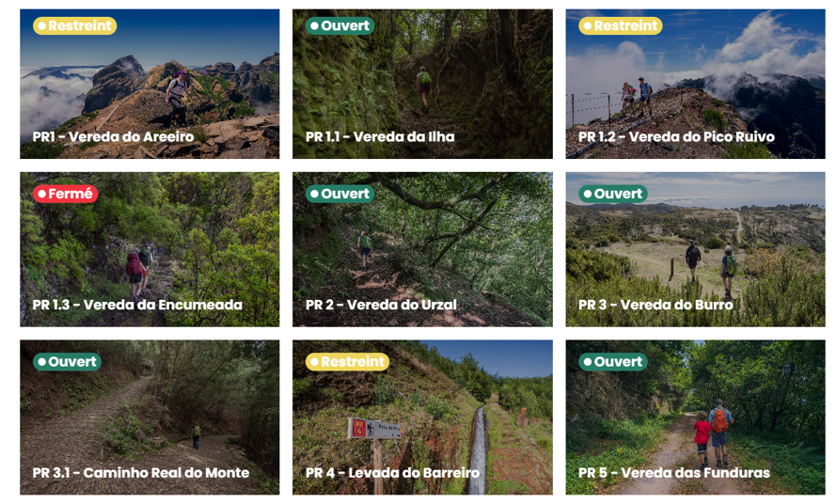Open the PR 3.1 - Caminho Real do Monte card
This screenshot has height=504, width=837.
point(150,417)
